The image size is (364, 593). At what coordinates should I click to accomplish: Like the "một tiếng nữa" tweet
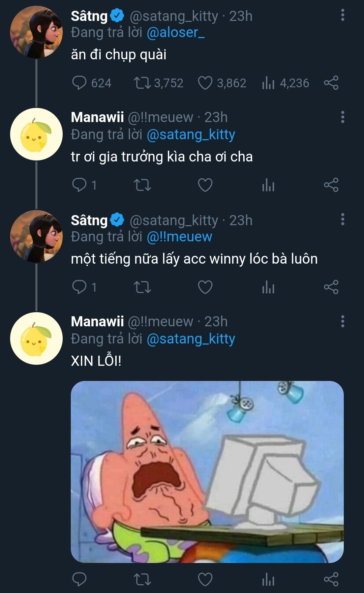coord(205,287)
